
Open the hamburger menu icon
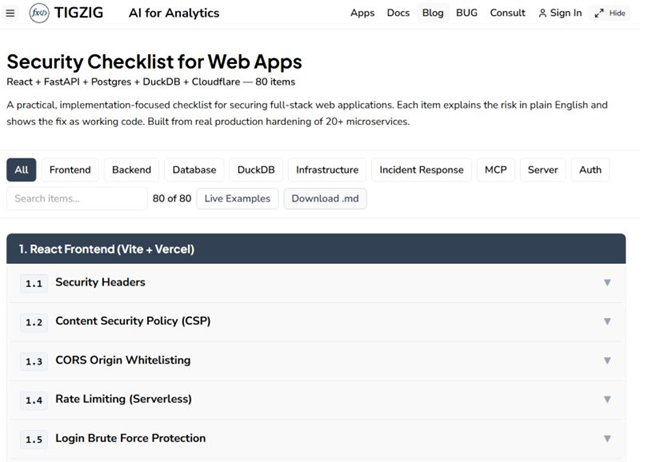tap(11, 13)
